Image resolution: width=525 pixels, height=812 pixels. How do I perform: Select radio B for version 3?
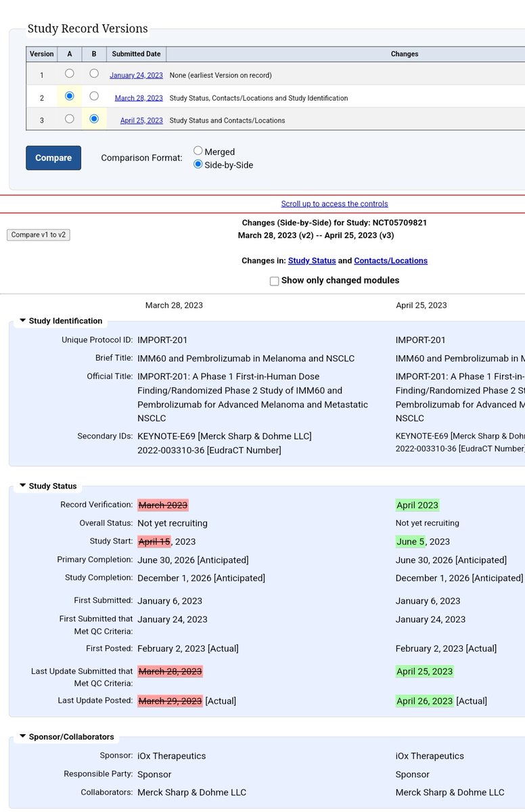(93, 118)
